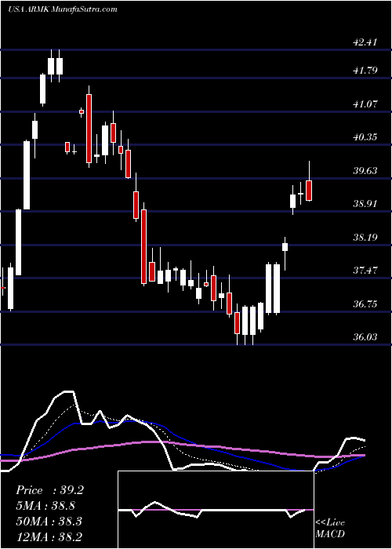Image resolution: width=392 pixels, height=549 pixels.
Task: Click the last red candlestick on the right
Action: tap(309, 191)
